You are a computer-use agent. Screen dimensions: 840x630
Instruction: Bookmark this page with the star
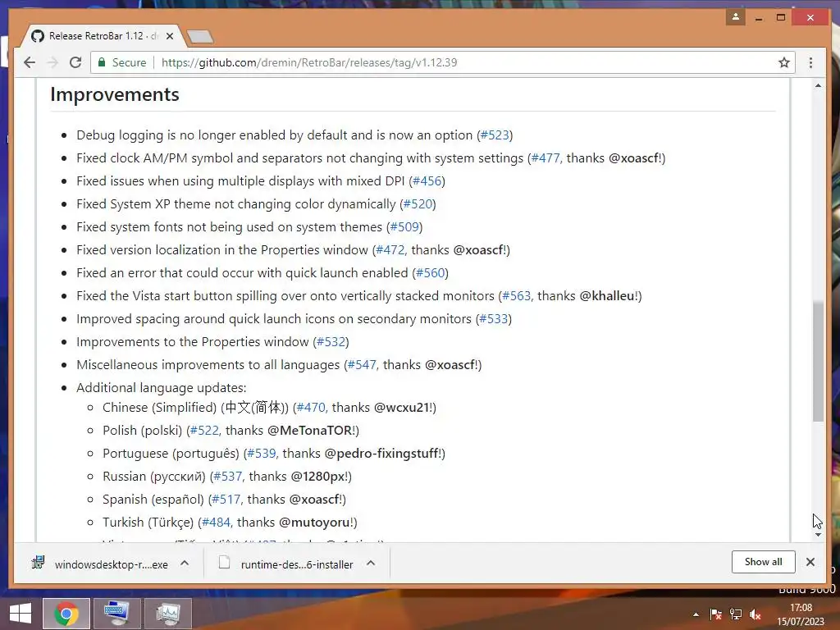783,62
